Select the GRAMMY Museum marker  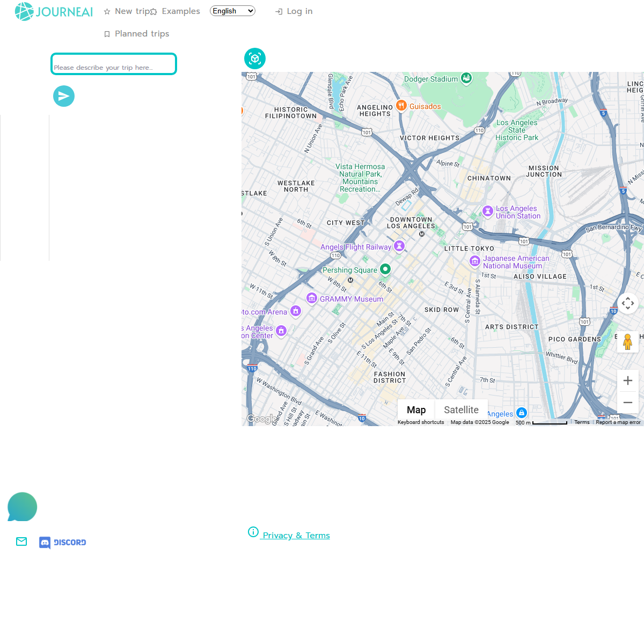pos(312,298)
